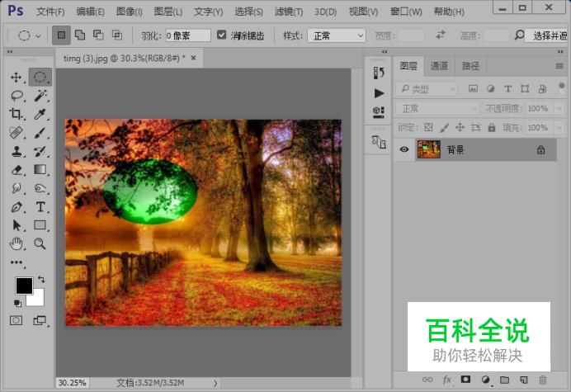This screenshot has height=392, width=571.
Task: Open the Layers panel flyout menu
Action: (559, 66)
